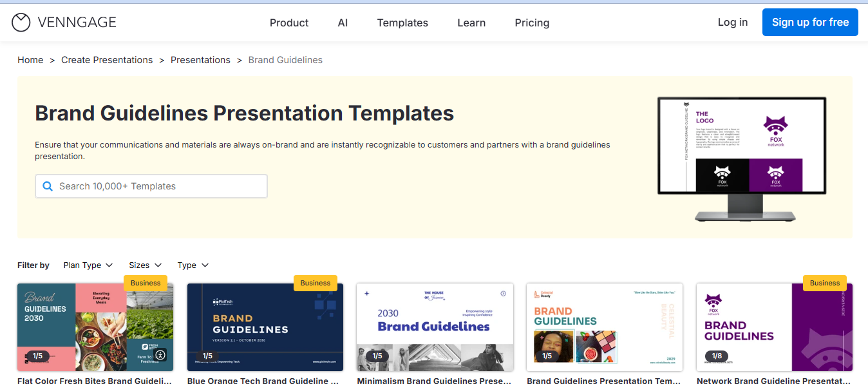Click the Fox Network monitor illustration
The width and height of the screenshot is (868, 384).
741,157
